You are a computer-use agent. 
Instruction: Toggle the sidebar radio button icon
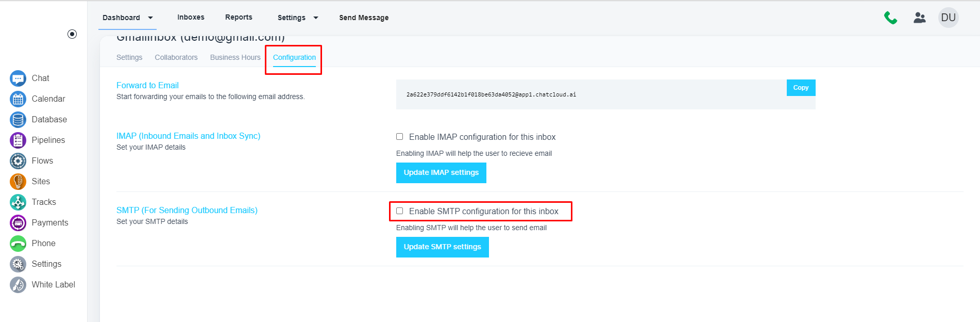72,34
